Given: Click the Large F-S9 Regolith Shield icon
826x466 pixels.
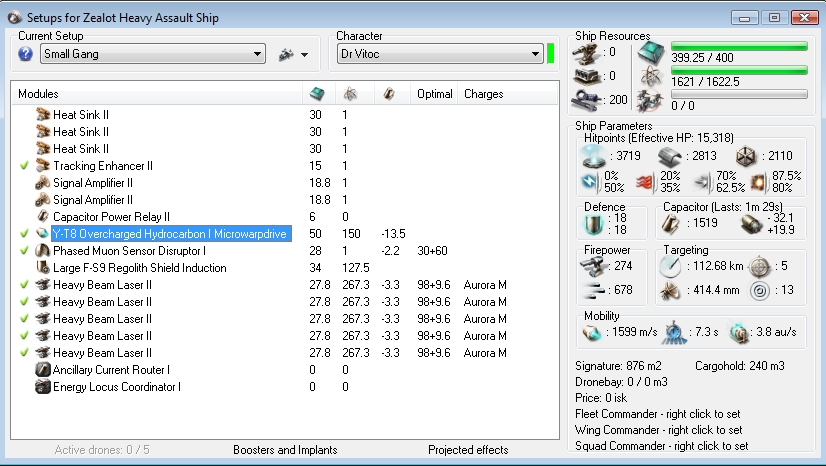Looking at the screenshot, I should [x=43, y=267].
